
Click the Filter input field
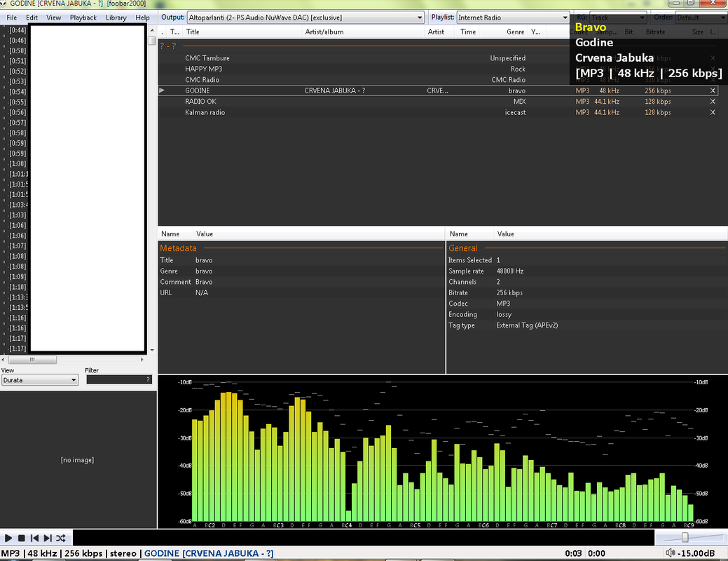click(x=119, y=380)
